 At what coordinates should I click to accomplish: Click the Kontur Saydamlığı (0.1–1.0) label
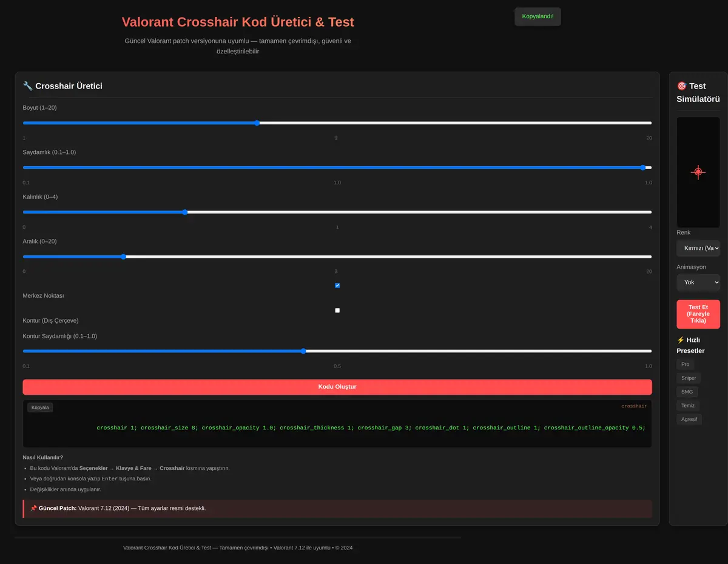click(59, 336)
